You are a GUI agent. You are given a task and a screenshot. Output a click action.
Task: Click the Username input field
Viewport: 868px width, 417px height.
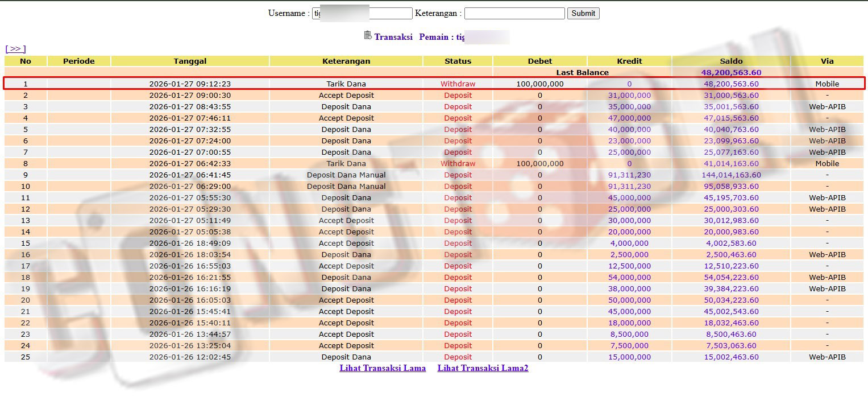click(362, 13)
